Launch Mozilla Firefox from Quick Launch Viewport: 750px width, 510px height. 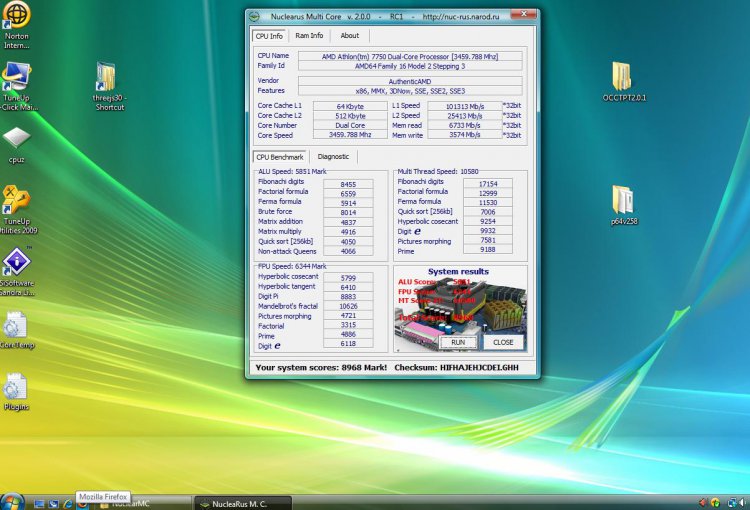[x=82, y=504]
